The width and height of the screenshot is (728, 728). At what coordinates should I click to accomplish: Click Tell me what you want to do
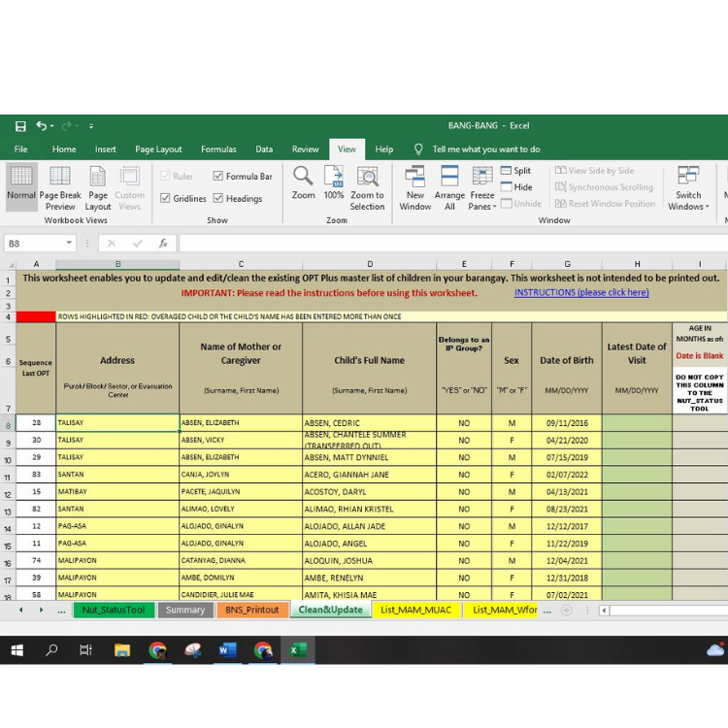coord(486,149)
